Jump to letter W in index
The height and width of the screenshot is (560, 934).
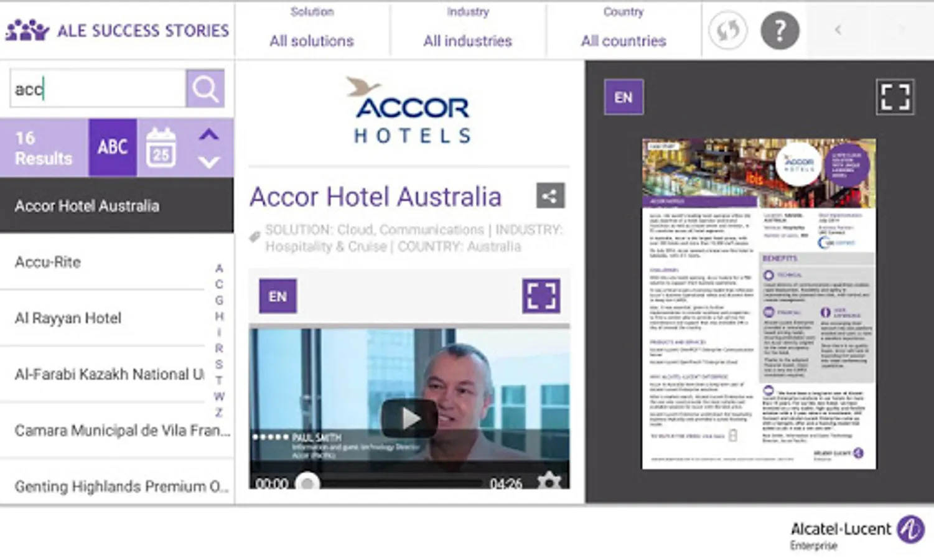coord(219,396)
